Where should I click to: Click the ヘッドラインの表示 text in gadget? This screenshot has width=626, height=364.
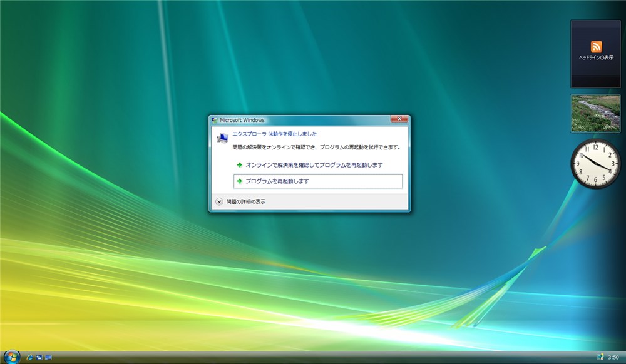(x=596, y=58)
